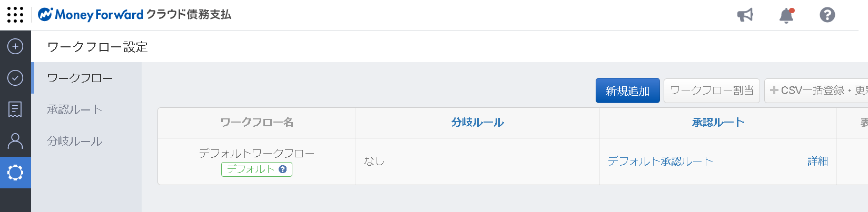868x212 pixels.
Task: Open the receipt document sidebar icon
Action: coord(15,109)
